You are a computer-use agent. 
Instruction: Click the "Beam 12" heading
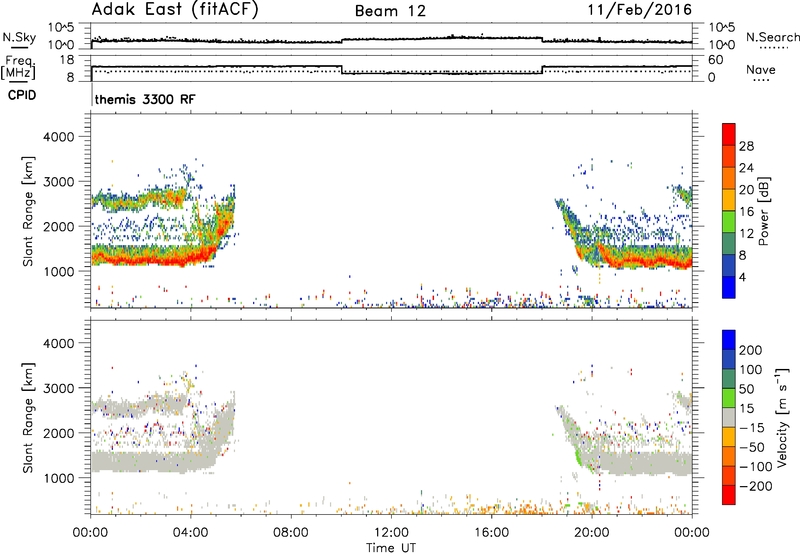[x=390, y=11]
